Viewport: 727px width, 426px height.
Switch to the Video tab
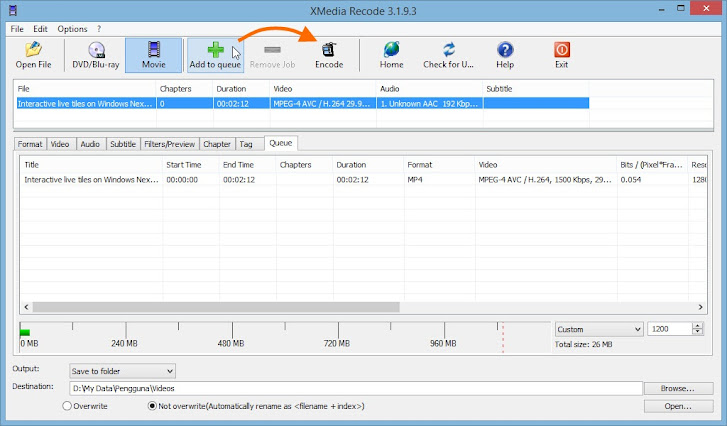pos(60,144)
